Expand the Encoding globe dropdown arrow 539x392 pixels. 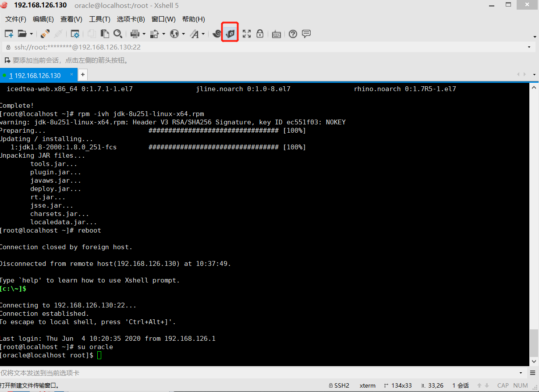pyautogui.click(x=183, y=34)
